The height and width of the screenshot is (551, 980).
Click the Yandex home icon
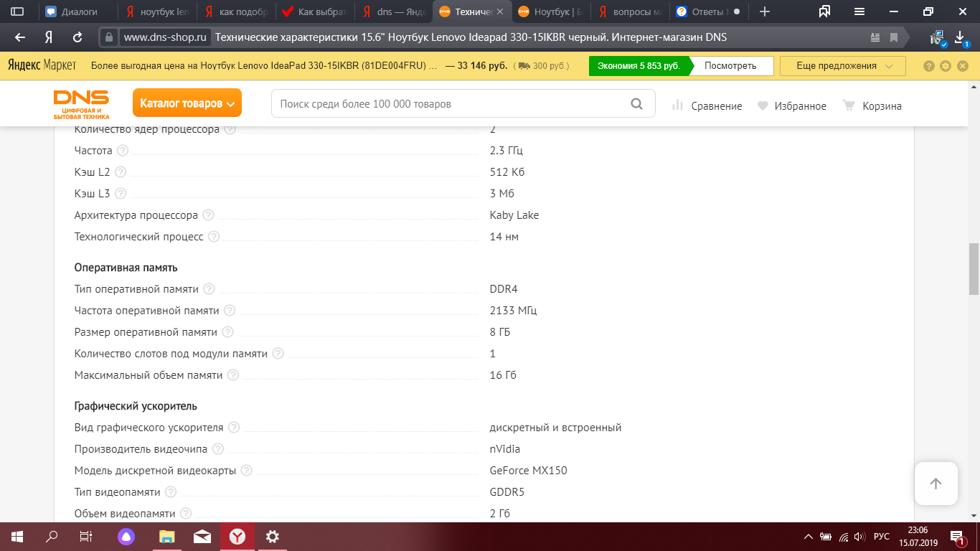point(49,37)
